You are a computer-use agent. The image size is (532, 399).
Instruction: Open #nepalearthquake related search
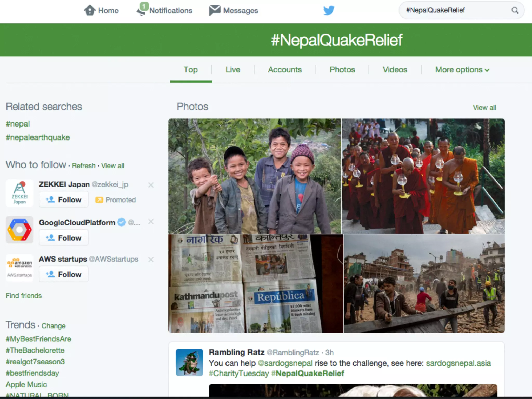point(38,137)
